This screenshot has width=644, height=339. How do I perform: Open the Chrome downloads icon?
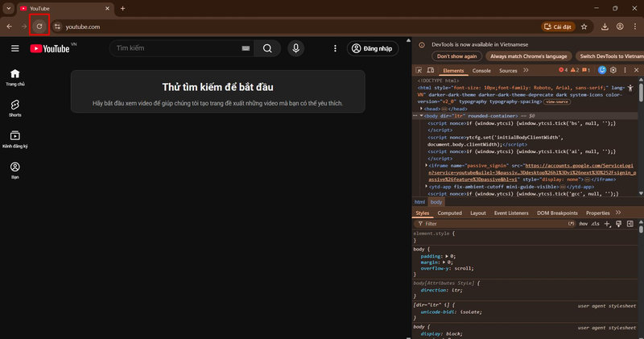click(605, 27)
